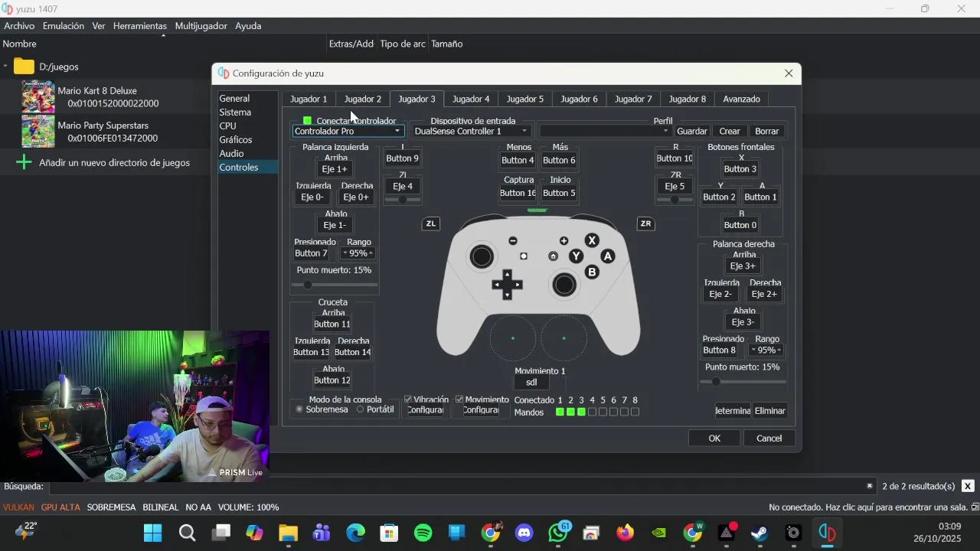Open Steam from the taskbar

click(x=759, y=533)
